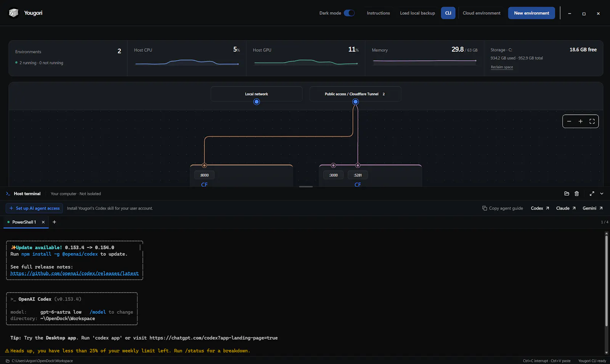610x364 pixels.
Task: Click the :5281 port badge
Action: click(x=358, y=175)
